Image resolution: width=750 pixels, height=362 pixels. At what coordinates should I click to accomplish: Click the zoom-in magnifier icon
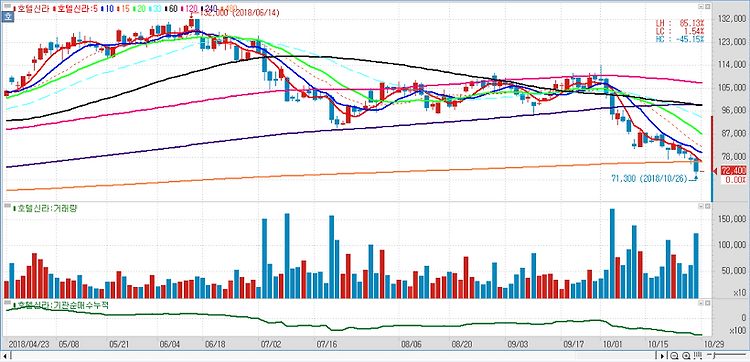tap(687, 356)
